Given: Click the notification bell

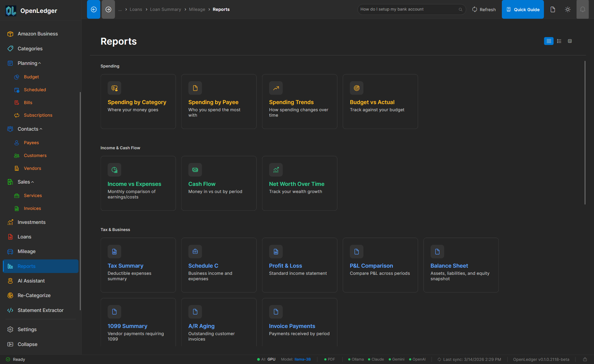Looking at the screenshot, I should [x=583, y=9].
